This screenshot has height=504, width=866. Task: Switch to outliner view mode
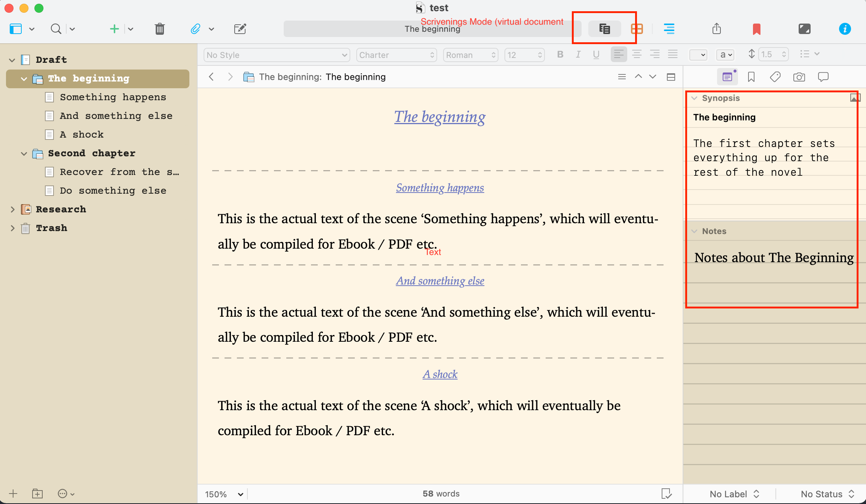[x=669, y=29]
